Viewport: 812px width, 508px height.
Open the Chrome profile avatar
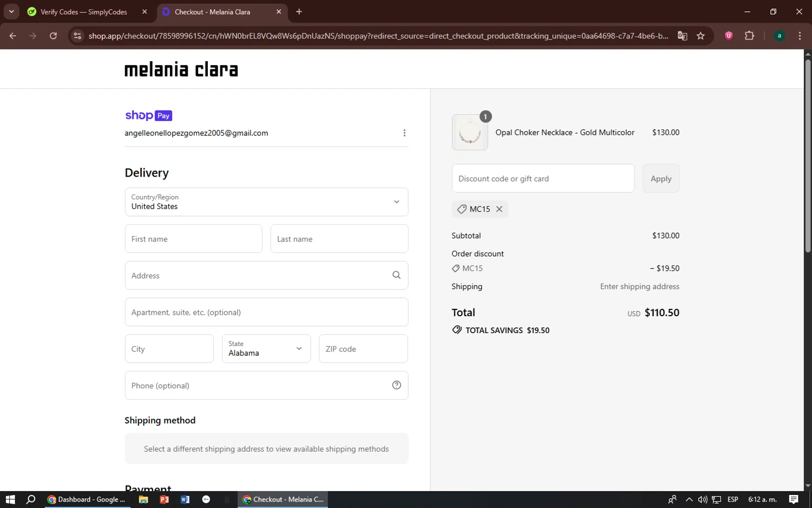point(780,36)
